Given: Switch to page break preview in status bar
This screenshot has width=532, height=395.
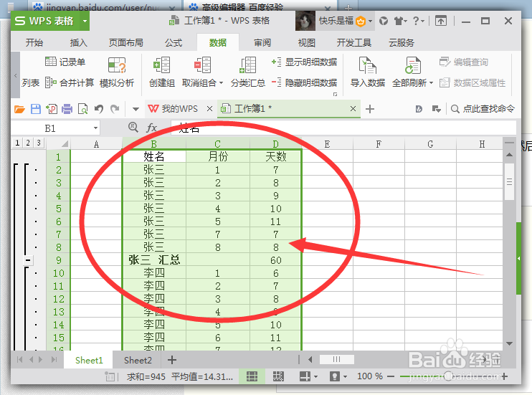Looking at the screenshot, I should click(x=278, y=376).
